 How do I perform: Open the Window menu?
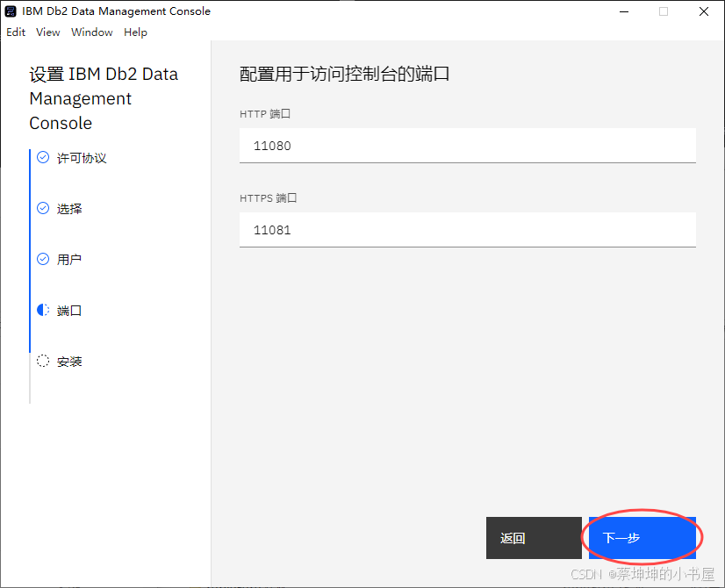[x=91, y=32]
